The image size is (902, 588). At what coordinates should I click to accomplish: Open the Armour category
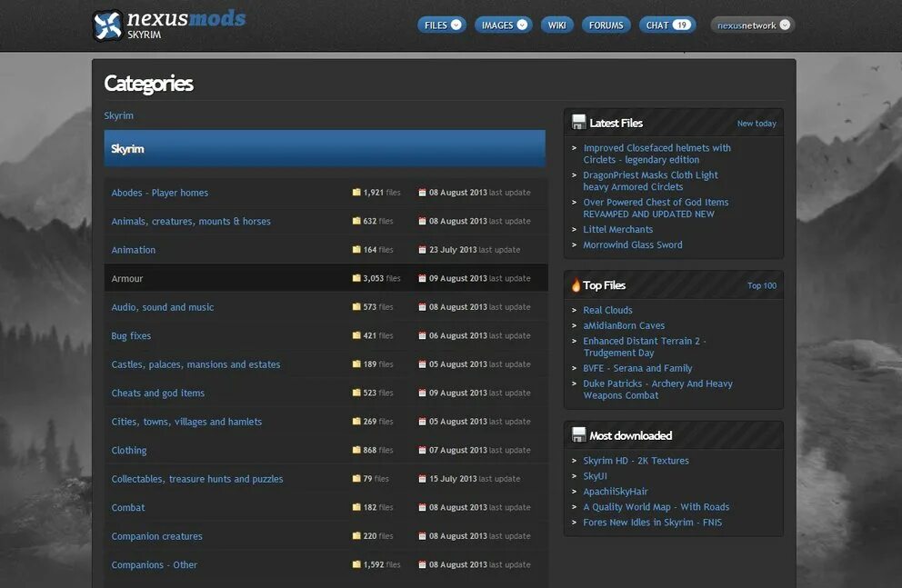point(127,279)
